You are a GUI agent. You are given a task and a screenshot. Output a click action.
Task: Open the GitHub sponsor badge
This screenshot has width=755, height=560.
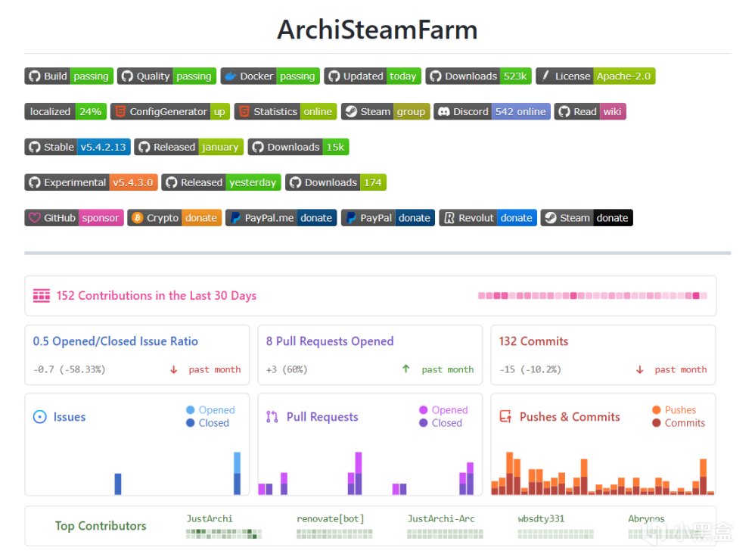click(x=74, y=218)
